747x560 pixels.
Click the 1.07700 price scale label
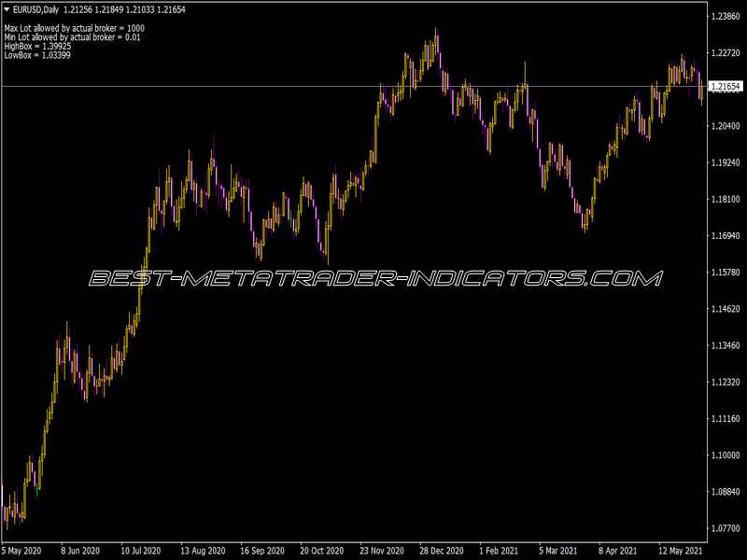(726, 528)
